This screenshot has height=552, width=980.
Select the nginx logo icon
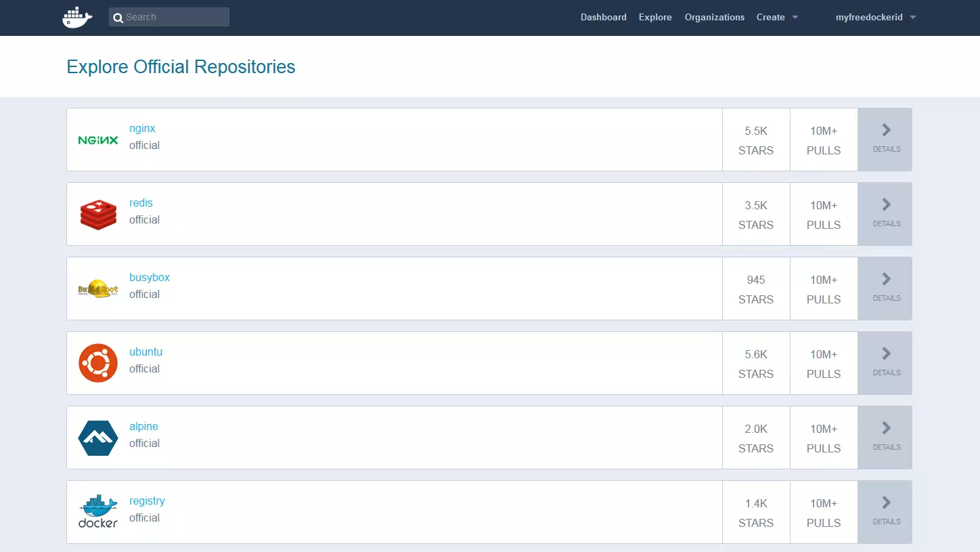[x=97, y=140]
